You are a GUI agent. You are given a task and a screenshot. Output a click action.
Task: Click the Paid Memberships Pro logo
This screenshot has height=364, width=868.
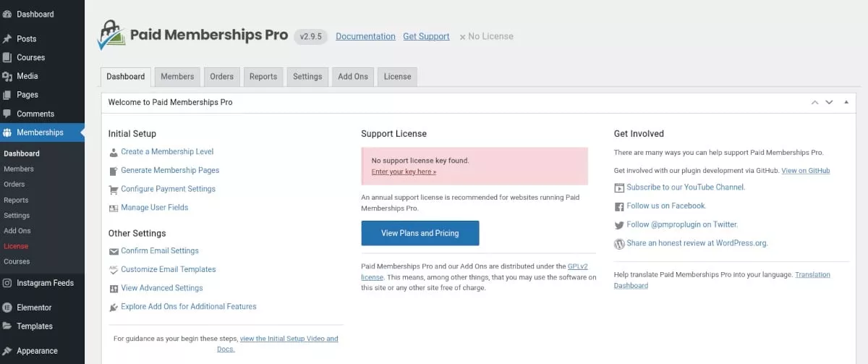192,35
